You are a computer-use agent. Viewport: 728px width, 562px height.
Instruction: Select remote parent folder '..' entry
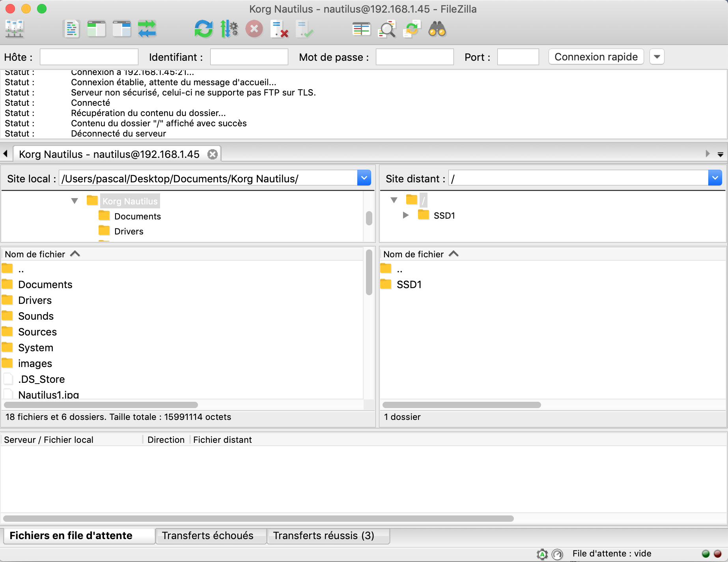(x=552, y=269)
